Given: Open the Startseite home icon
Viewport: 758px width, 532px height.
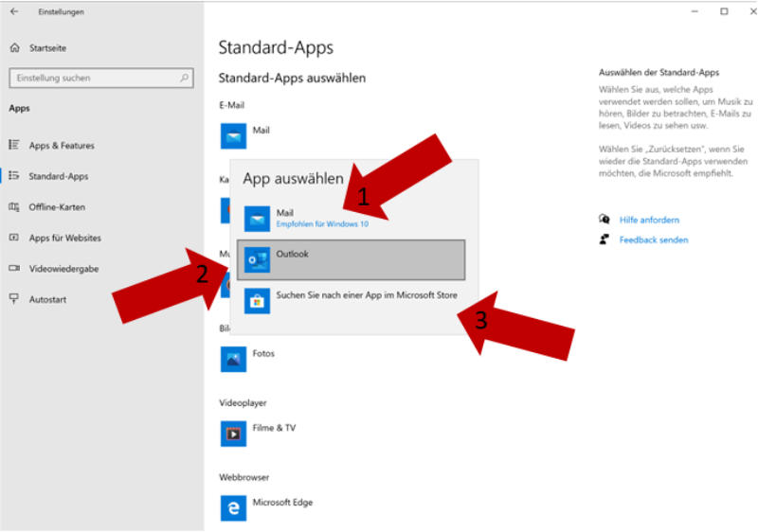Looking at the screenshot, I should [x=15, y=47].
